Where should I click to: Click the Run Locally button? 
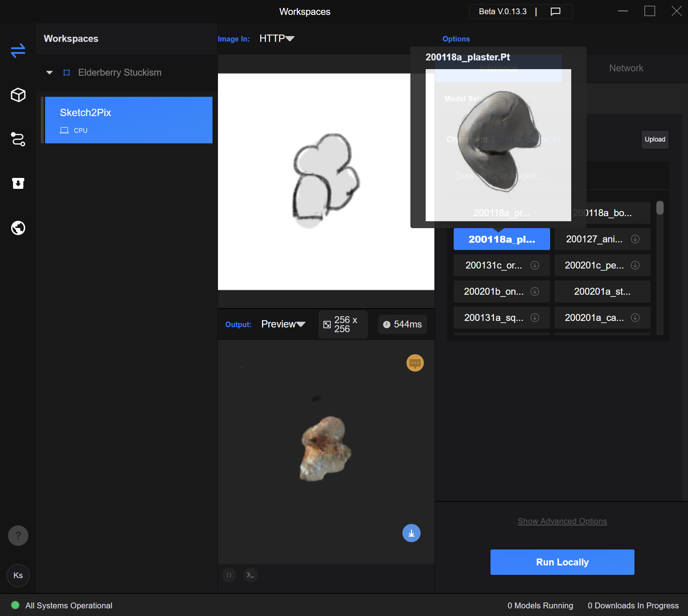[x=562, y=562]
